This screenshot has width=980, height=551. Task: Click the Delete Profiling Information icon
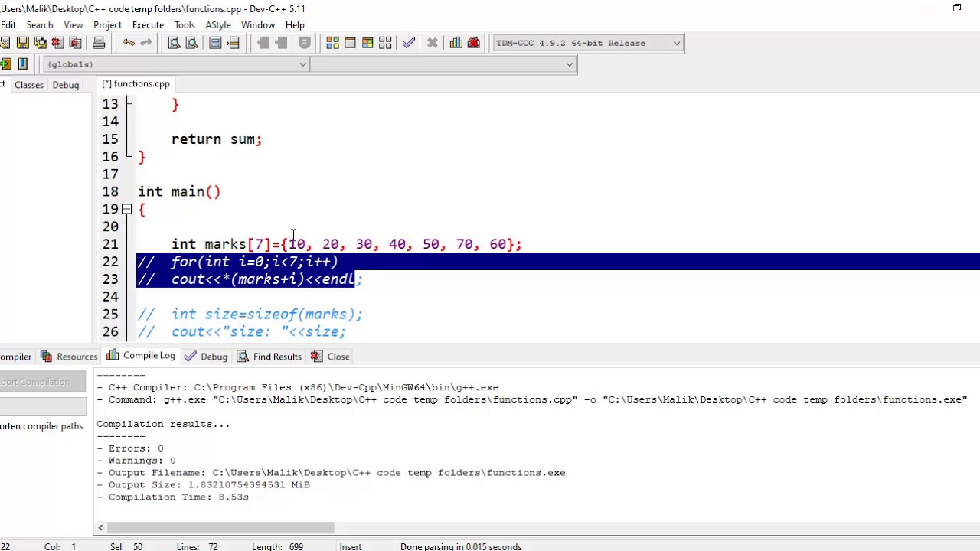474,43
